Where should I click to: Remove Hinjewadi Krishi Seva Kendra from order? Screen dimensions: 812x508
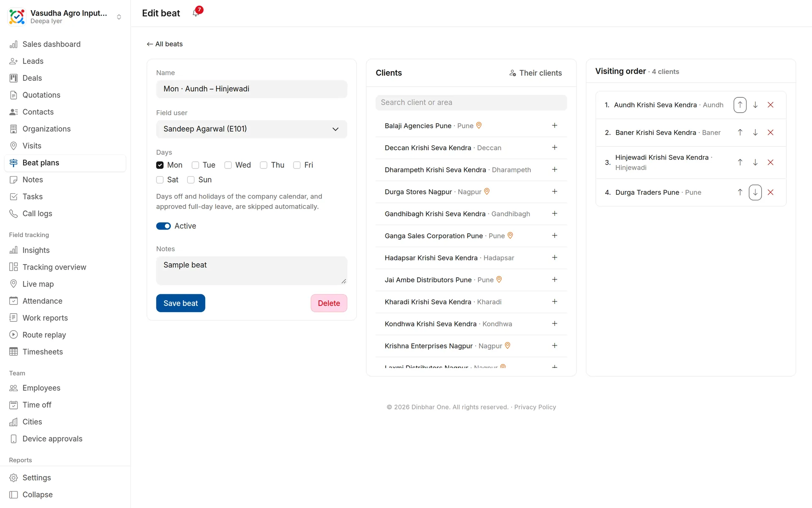(x=770, y=163)
